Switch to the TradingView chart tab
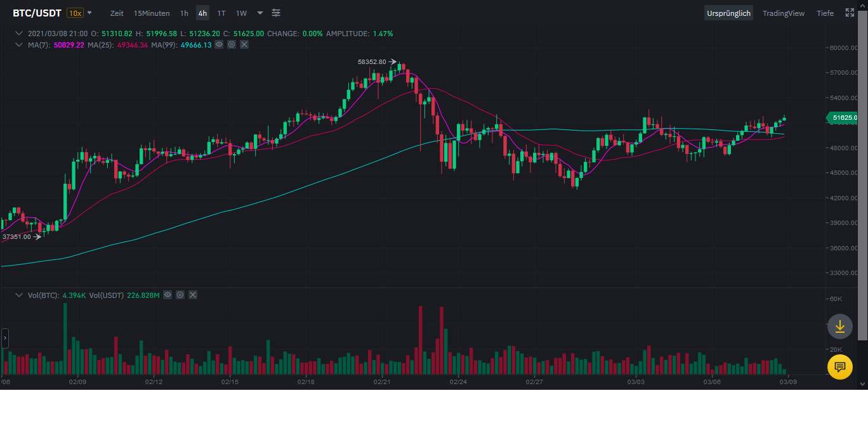The width and height of the screenshot is (868, 431). tap(783, 13)
